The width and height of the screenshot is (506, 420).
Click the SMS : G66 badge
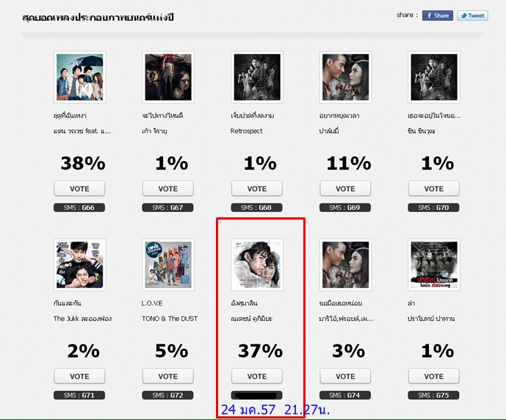click(x=79, y=207)
